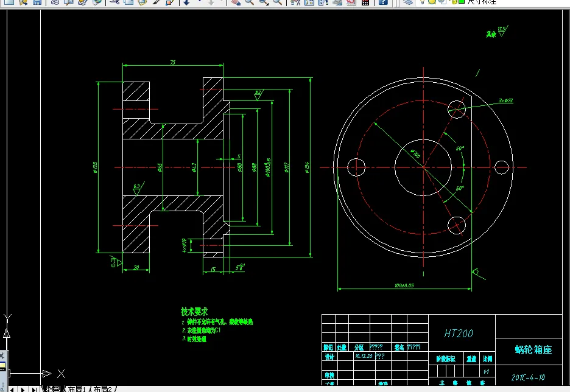570x392 pixels.
Task: Click the scroll-tabs-left arrow button
Action: pyautogui.click(x=12, y=390)
